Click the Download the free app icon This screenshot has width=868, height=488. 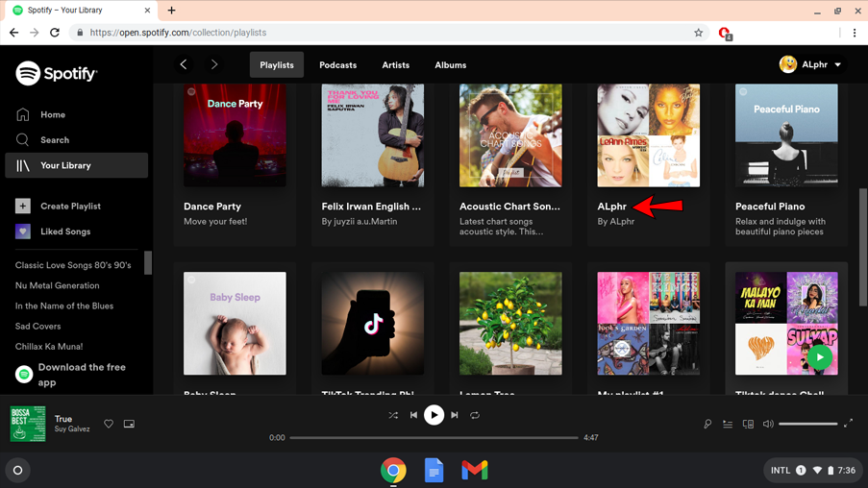click(x=24, y=375)
